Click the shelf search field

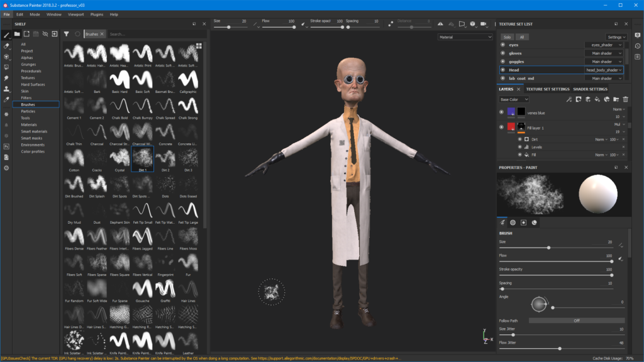[156, 34]
